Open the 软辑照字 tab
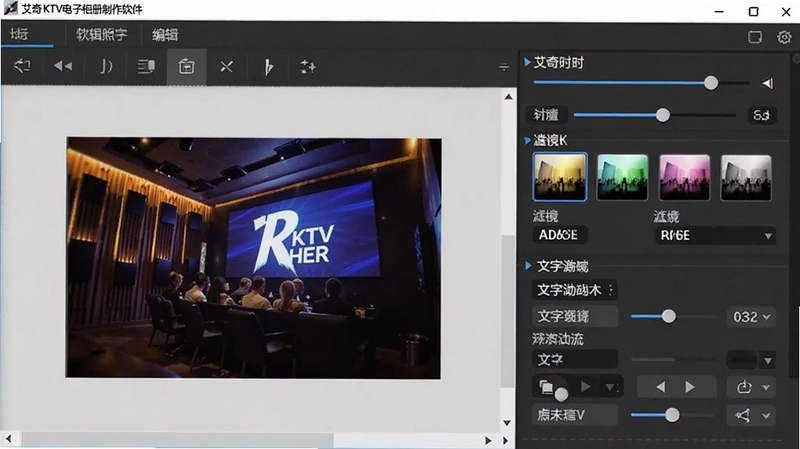Image resolution: width=800 pixels, height=449 pixels. [x=102, y=35]
